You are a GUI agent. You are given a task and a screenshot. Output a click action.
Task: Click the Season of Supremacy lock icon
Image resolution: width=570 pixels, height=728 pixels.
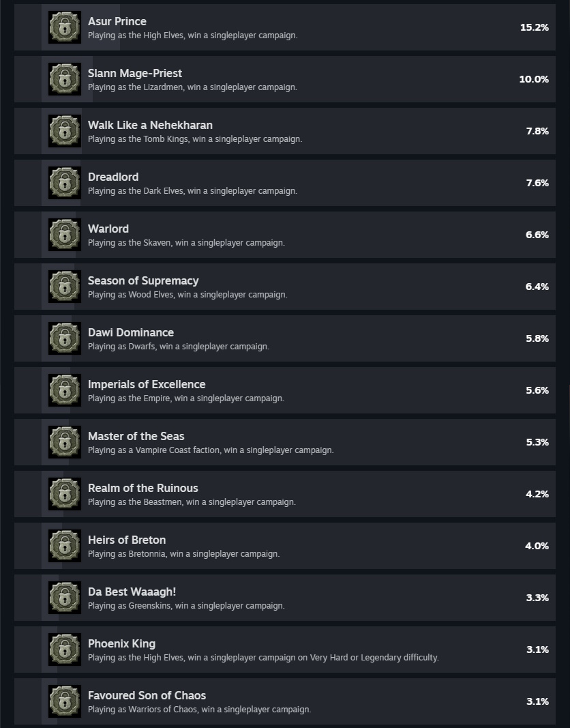(65, 287)
